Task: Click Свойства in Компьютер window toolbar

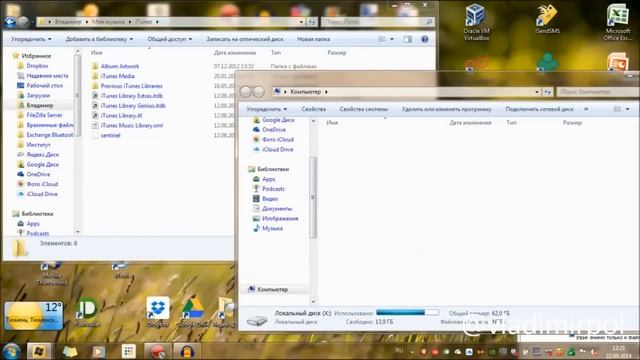Action: click(x=313, y=109)
